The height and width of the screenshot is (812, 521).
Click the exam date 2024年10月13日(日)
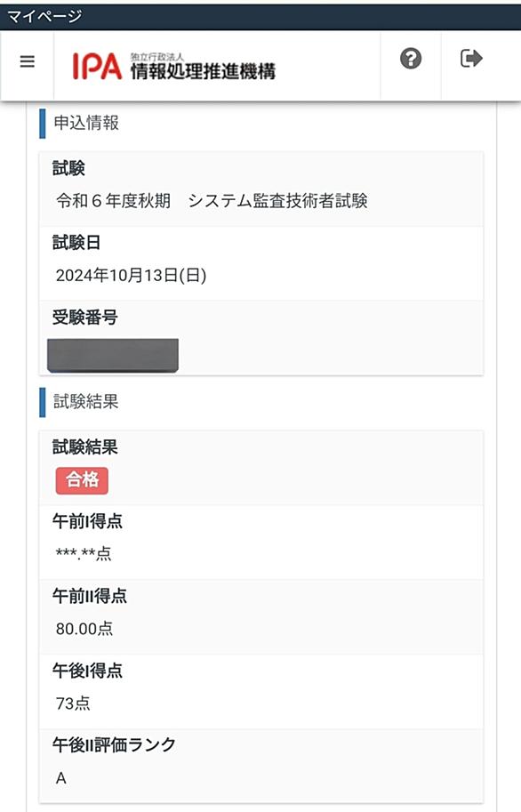(131, 275)
